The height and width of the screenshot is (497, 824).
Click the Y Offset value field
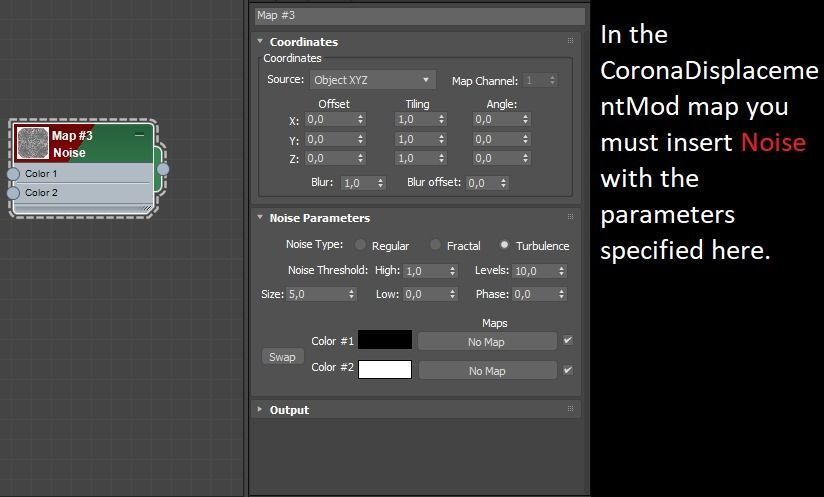coord(331,139)
